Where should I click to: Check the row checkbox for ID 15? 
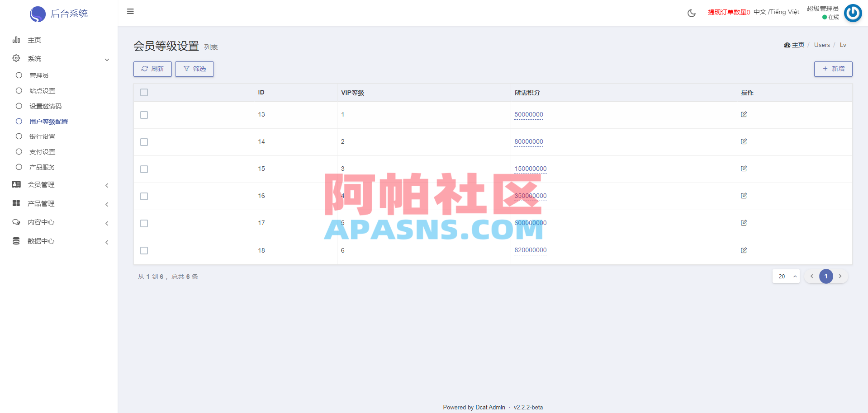[144, 169]
